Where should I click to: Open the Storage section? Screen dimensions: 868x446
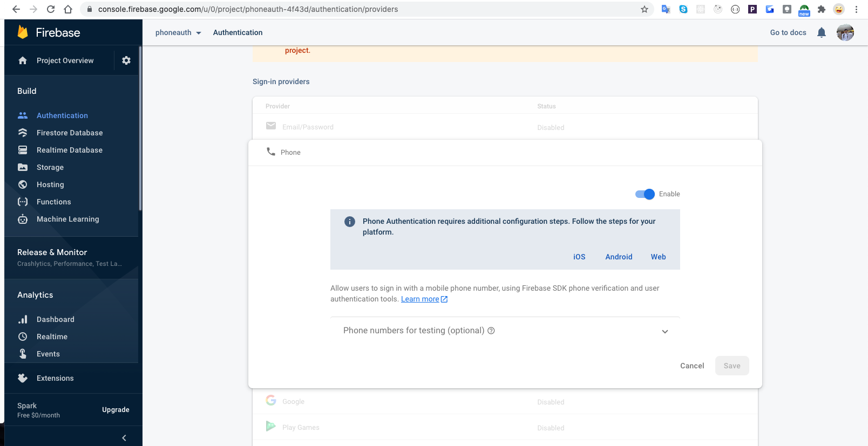tap(50, 167)
